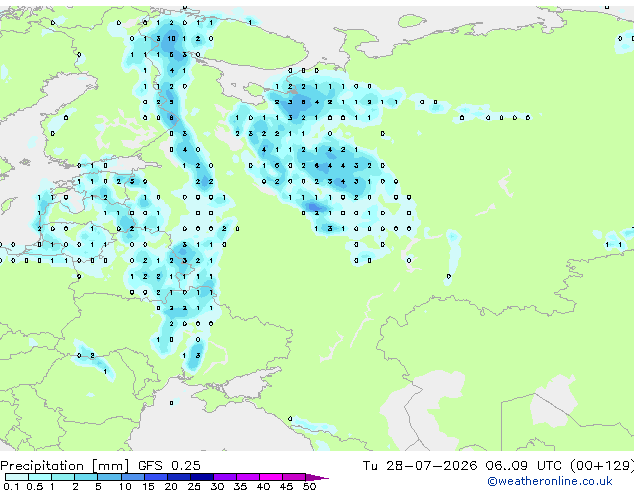Click the 35–40 mm violet legend swatch

tap(247, 477)
